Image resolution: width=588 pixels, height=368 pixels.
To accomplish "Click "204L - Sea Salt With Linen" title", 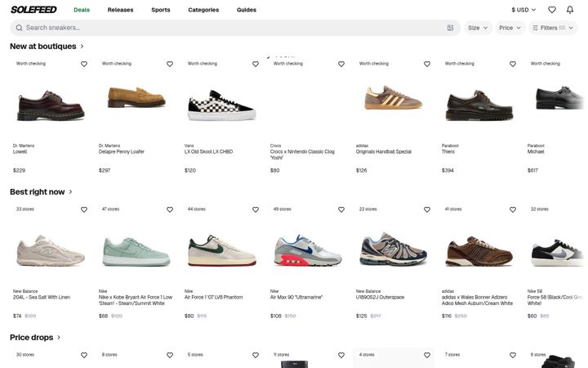I will tap(42, 297).
